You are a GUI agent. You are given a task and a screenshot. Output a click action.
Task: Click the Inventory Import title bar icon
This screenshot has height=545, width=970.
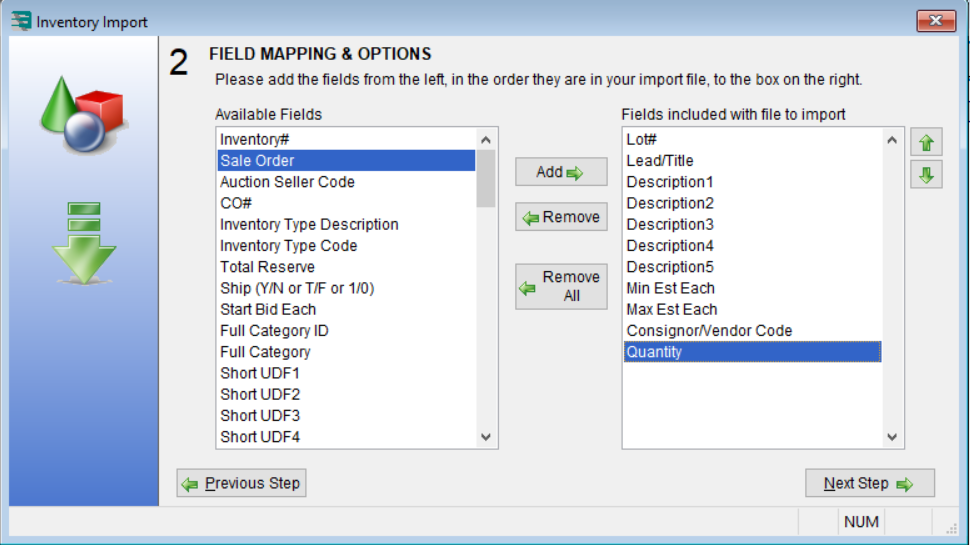(21, 21)
